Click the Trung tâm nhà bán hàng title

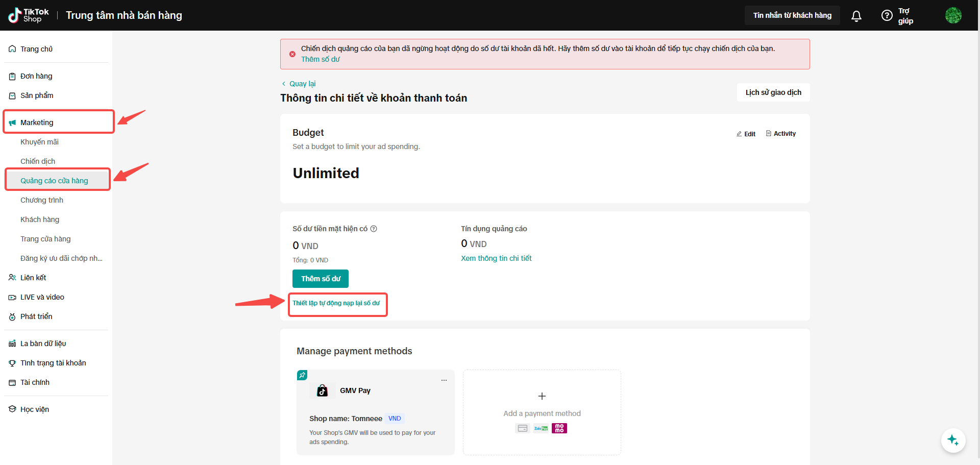point(124,15)
